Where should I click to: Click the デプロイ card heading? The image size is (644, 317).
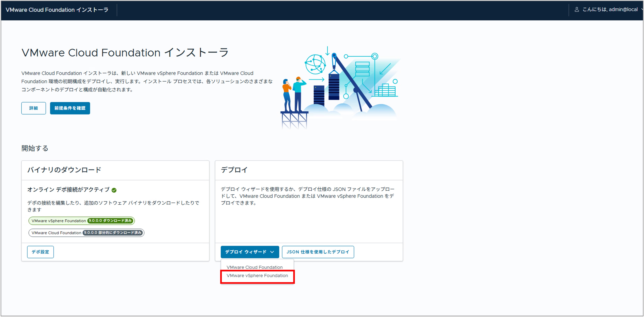pyautogui.click(x=234, y=170)
